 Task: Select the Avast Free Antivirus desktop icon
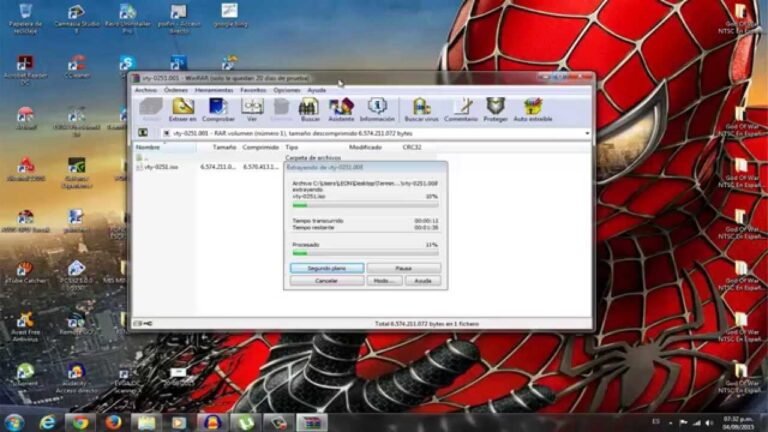[25, 327]
